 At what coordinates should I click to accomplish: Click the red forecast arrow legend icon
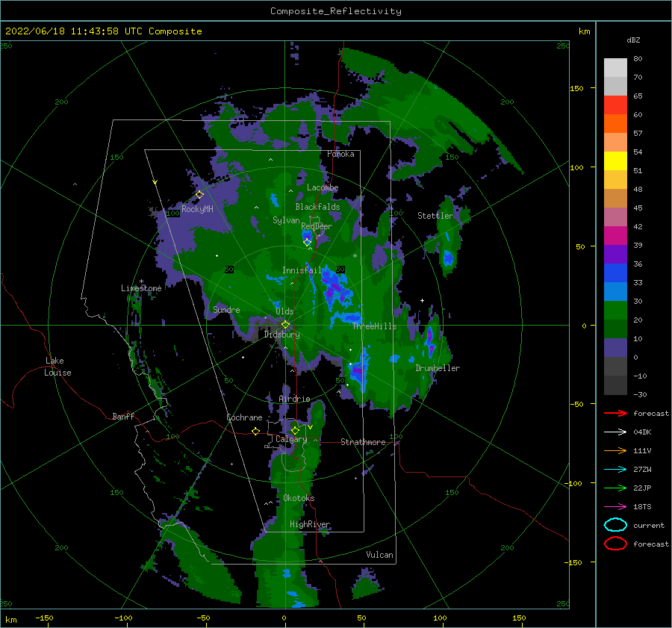[x=615, y=413]
